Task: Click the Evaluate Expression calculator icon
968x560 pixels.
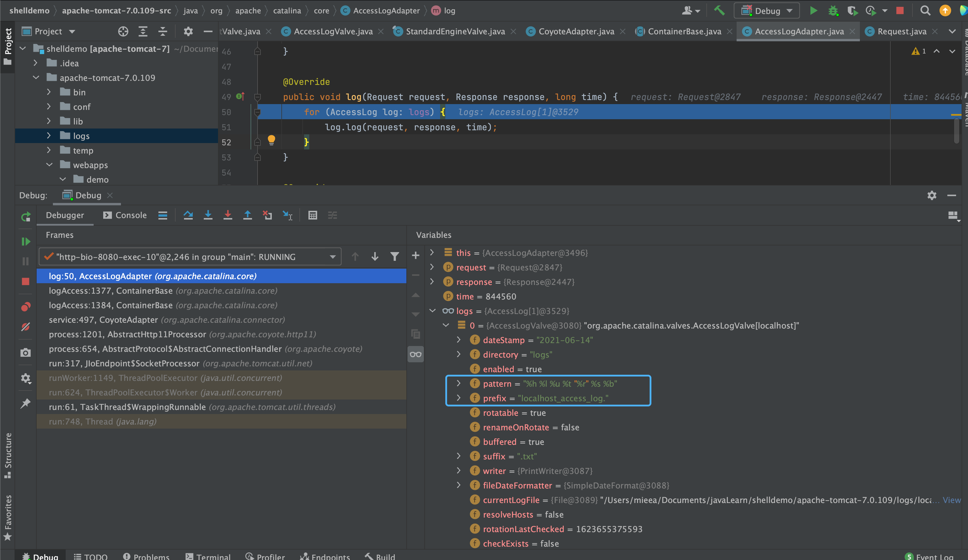Action: (x=313, y=215)
